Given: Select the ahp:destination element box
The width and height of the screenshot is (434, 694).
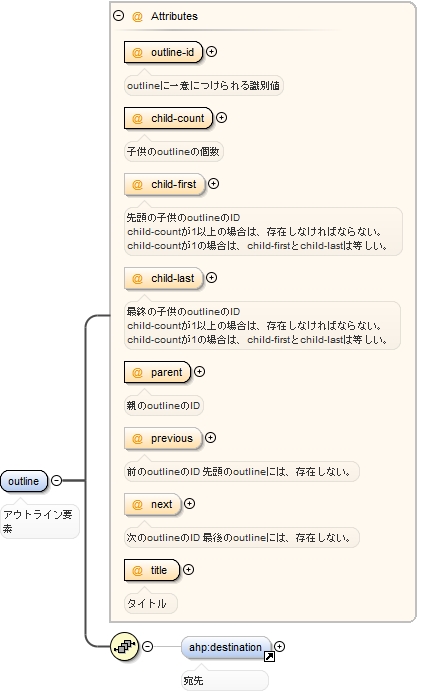Looking at the screenshot, I should click(x=226, y=648).
